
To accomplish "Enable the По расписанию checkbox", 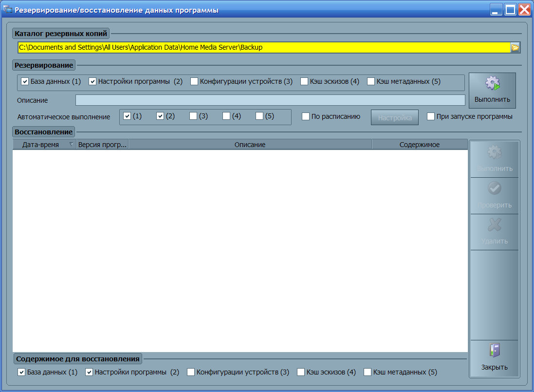I will pyautogui.click(x=306, y=116).
